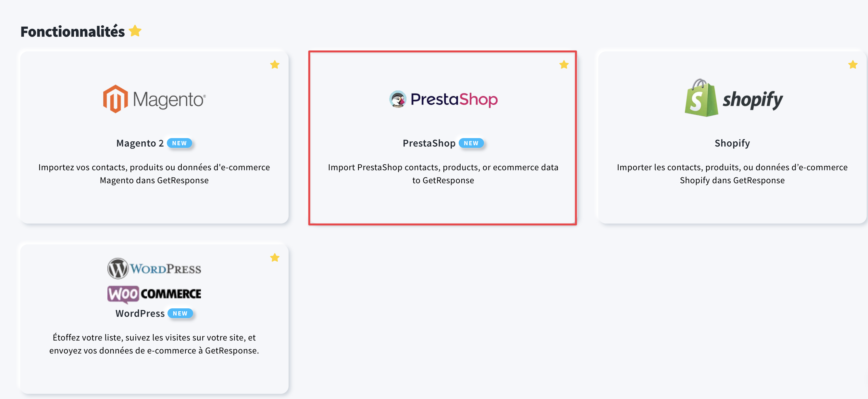Click the Shopify bag logo

[701, 98]
